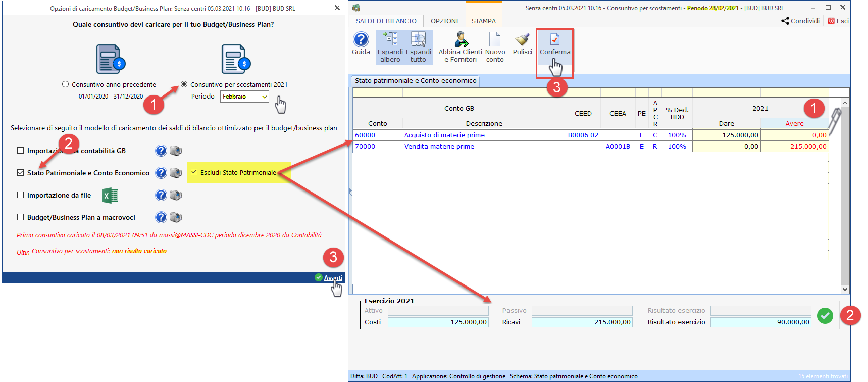This screenshot has height=382, width=868.
Task: Open the Guida help icon in toolbar
Action: tap(361, 39)
